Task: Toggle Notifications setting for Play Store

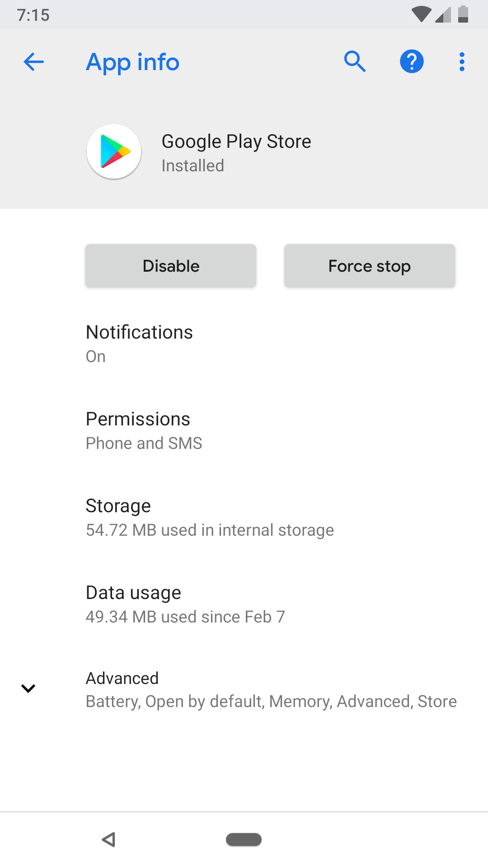Action: (244, 343)
